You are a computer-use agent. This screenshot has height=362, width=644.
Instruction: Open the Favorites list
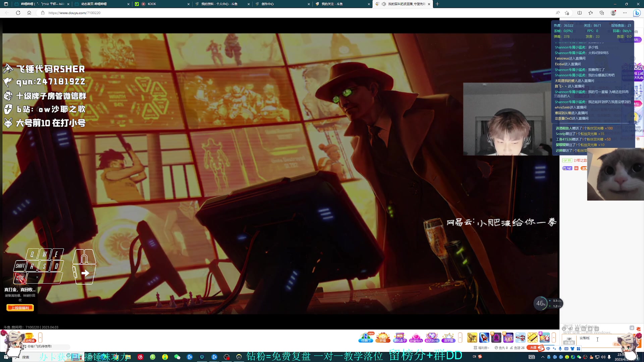591,13
